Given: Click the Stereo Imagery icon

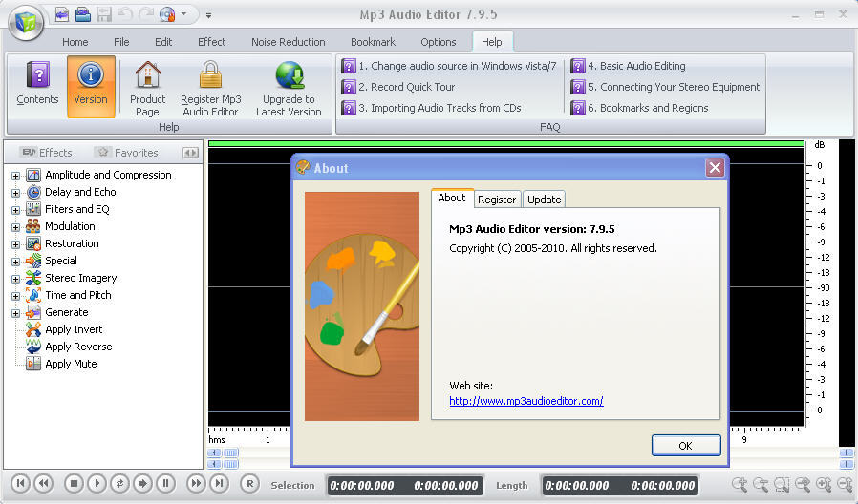Looking at the screenshot, I should pos(33,278).
